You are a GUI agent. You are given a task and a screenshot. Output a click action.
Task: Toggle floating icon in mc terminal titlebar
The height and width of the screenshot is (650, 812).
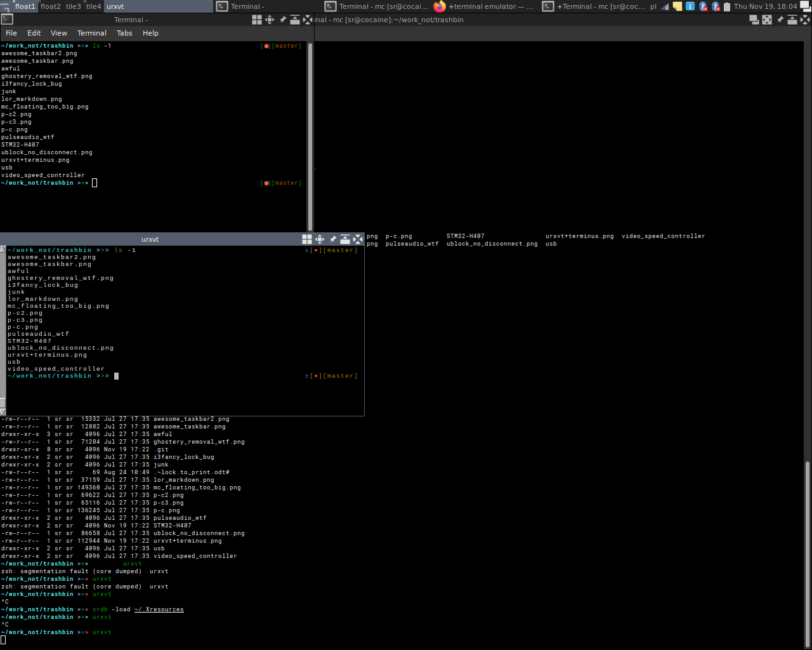(754, 20)
